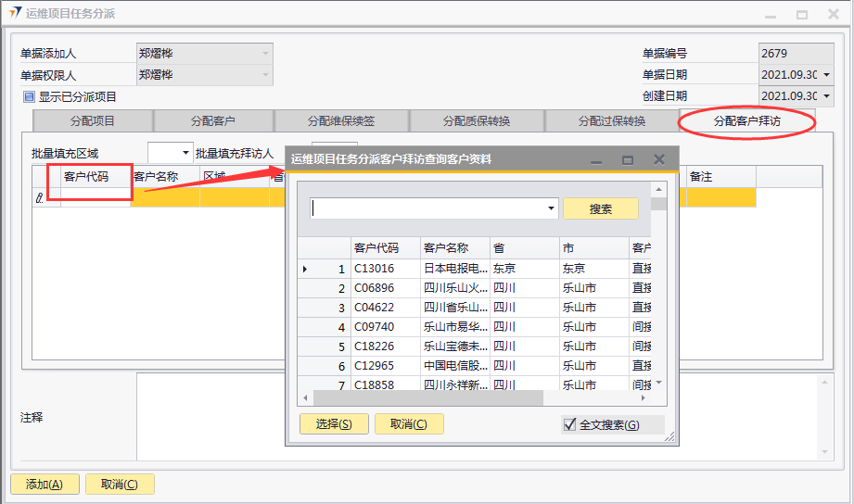Minimize the customer lookup dialog
Viewport: 854px width, 504px height.
[596, 159]
